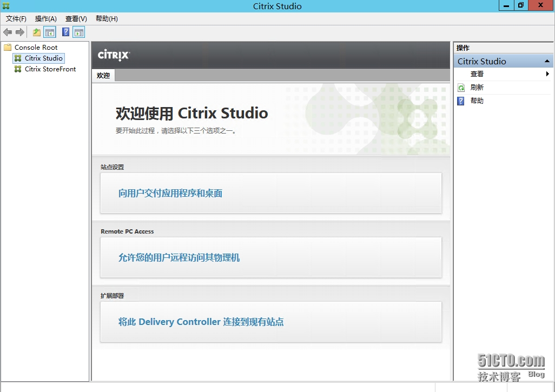This screenshot has height=392, width=555.
Task: Click the Citrix logo in the header
Action: 114,55
